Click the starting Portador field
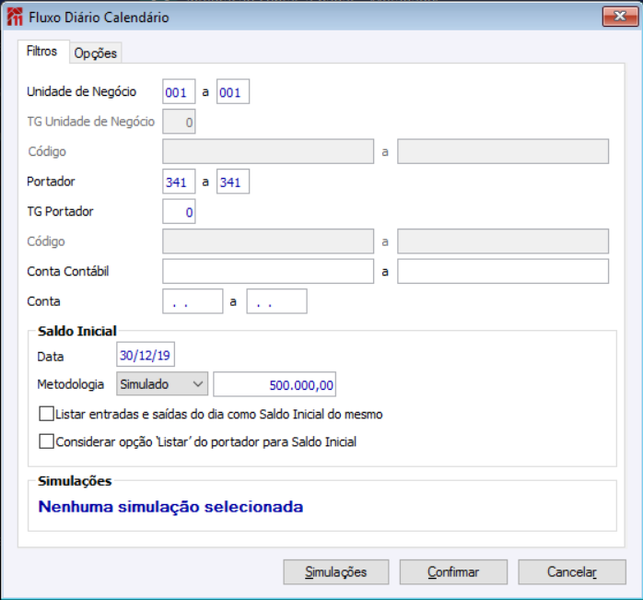Screen dimensions: 643x600 point(179,181)
